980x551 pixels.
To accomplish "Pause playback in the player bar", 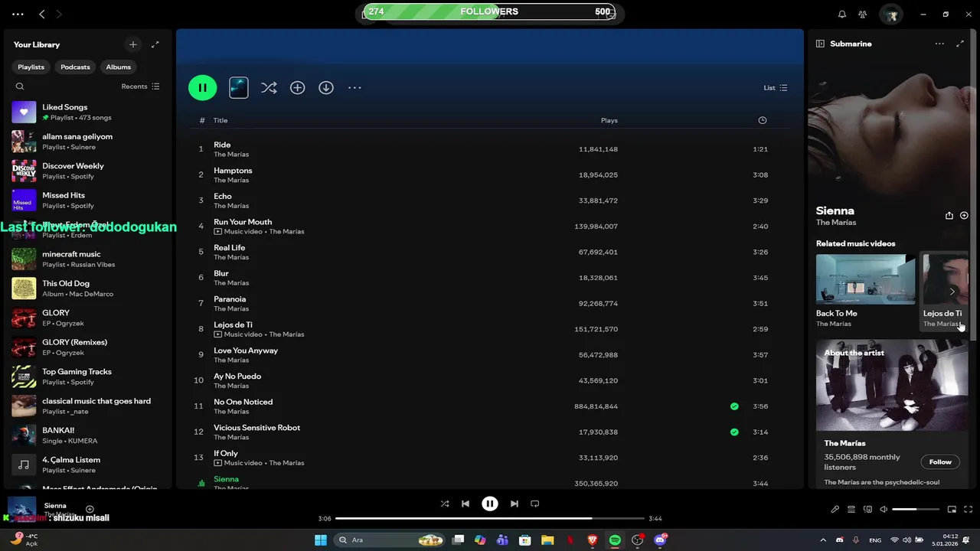I will [490, 504].
